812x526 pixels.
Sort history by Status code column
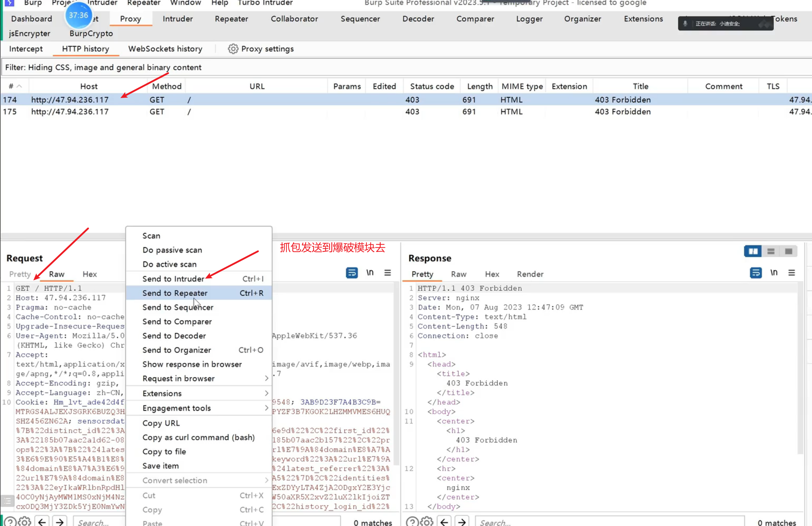point(432,86)
